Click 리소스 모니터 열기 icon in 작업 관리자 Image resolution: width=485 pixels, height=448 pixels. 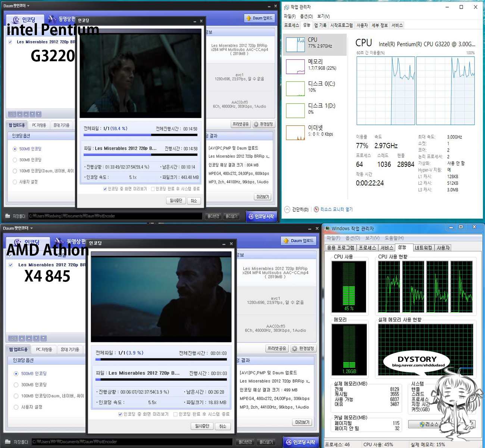point(316,209)
